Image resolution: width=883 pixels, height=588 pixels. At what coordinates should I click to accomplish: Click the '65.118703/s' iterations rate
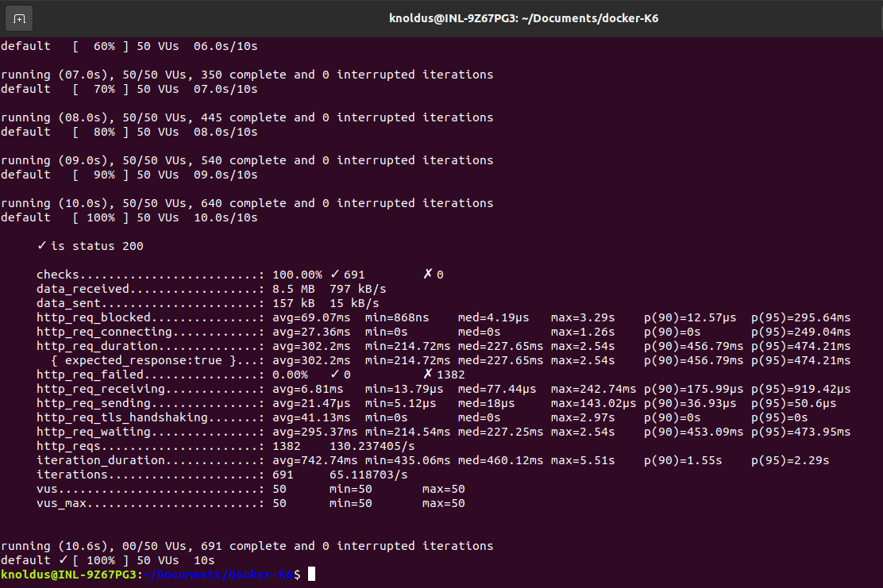coord(369,475)
